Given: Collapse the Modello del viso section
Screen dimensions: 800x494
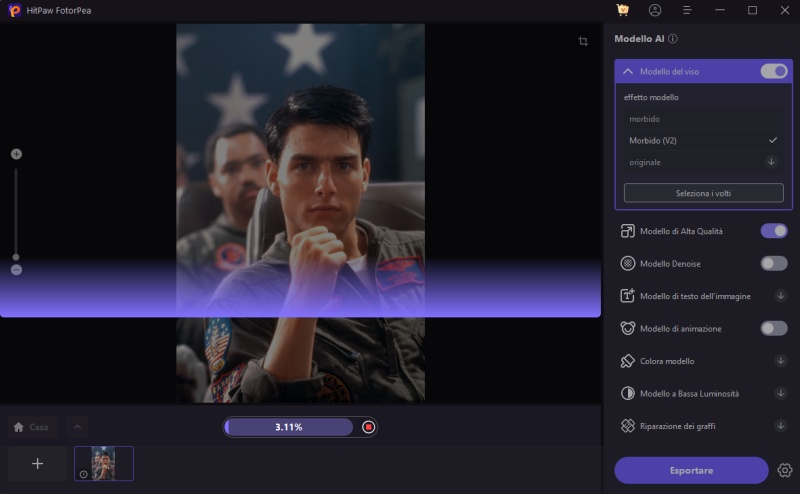Looking at the screenshot, I should pyautogui.click(x=628, y=72).
